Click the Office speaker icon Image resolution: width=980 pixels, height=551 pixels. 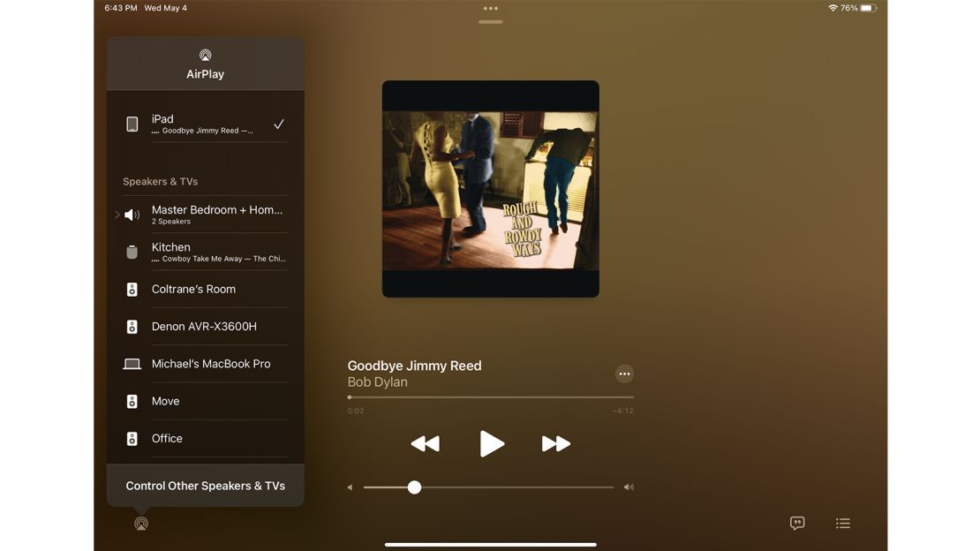[x=132, y=439]
